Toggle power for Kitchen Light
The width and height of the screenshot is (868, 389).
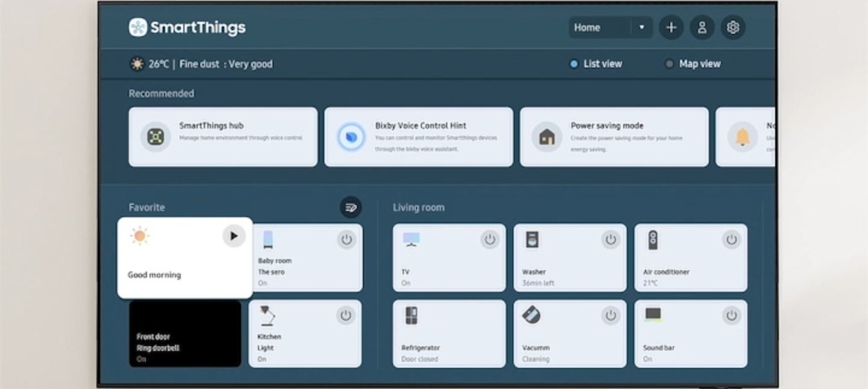click(x=345, y=315)
